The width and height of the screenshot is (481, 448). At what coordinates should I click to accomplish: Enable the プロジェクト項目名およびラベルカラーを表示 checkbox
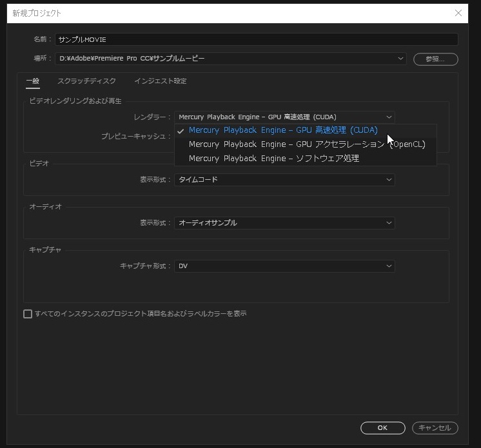pyautogui.click(x=28, y=315)
